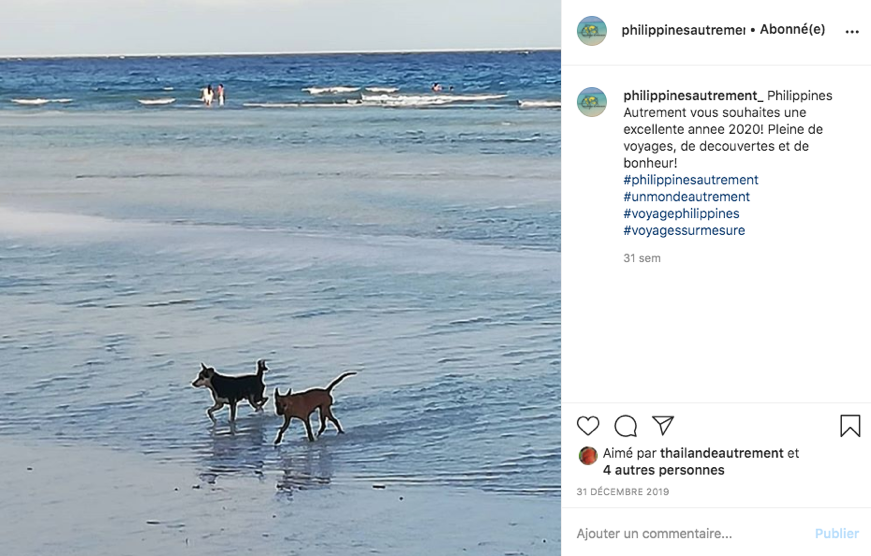Viewport: 871px width, 556px height.
Task: Click the header profile avatar
Action: click(x=592, y=30)
